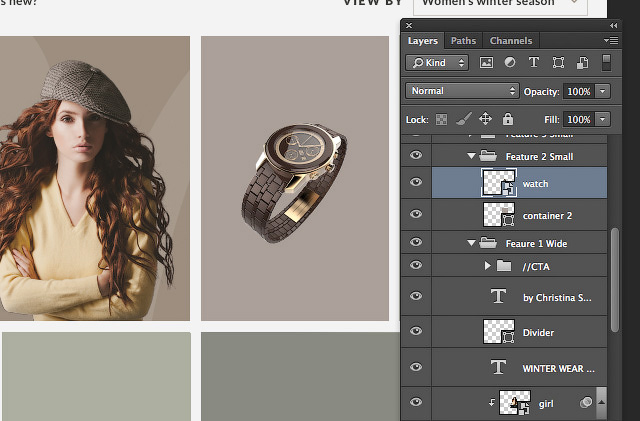Switch to the Paths tab
Viewport: 640px width, 421px height.
tap(463, 41)
